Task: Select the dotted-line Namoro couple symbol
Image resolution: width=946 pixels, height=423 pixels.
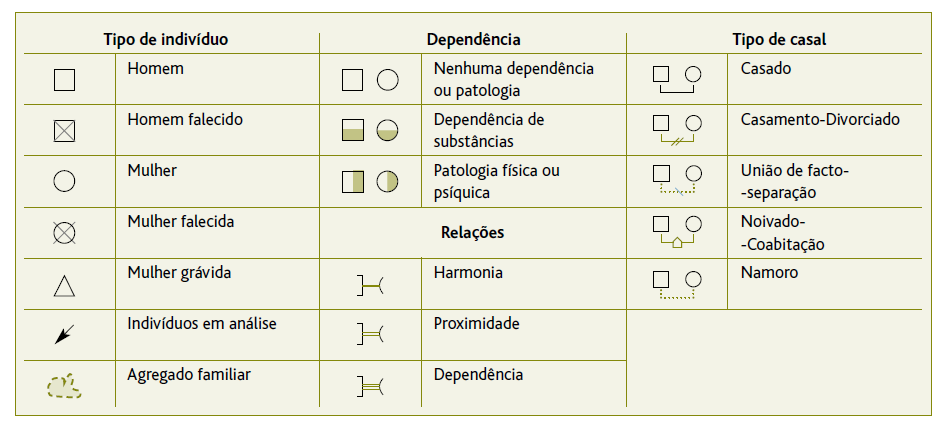Action: 675,284
